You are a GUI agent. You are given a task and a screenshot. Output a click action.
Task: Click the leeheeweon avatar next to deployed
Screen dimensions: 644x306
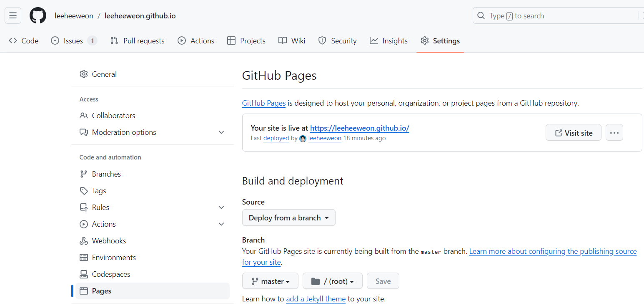[x=303, y=139]
